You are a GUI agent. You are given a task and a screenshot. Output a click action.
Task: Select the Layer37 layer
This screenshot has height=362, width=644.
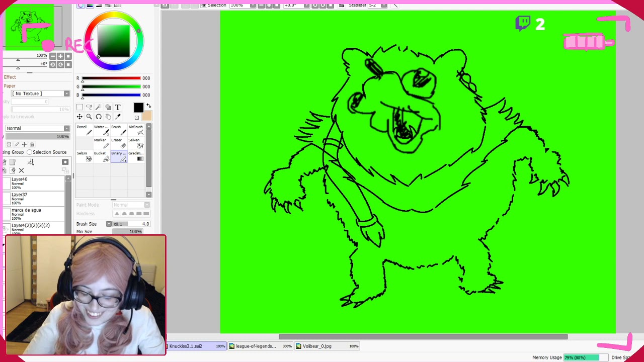[x=35, y=199]
